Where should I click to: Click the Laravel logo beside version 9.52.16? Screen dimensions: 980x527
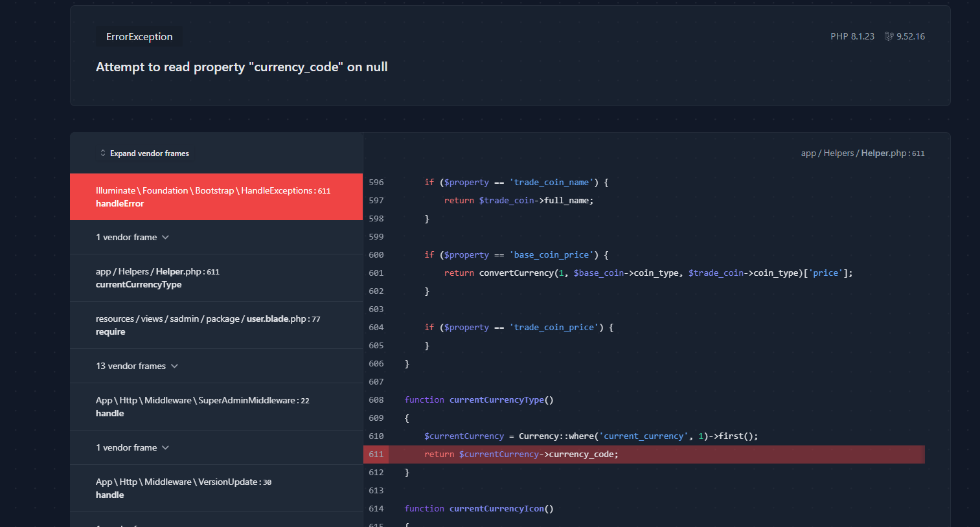pyautogui.click(x=889, y=37)
